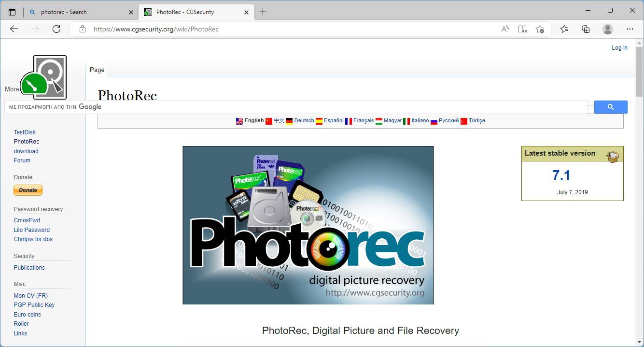This screenshot has width=644, height=347.
Task: Open the CmosPwd link
Action: coord(27,220)
